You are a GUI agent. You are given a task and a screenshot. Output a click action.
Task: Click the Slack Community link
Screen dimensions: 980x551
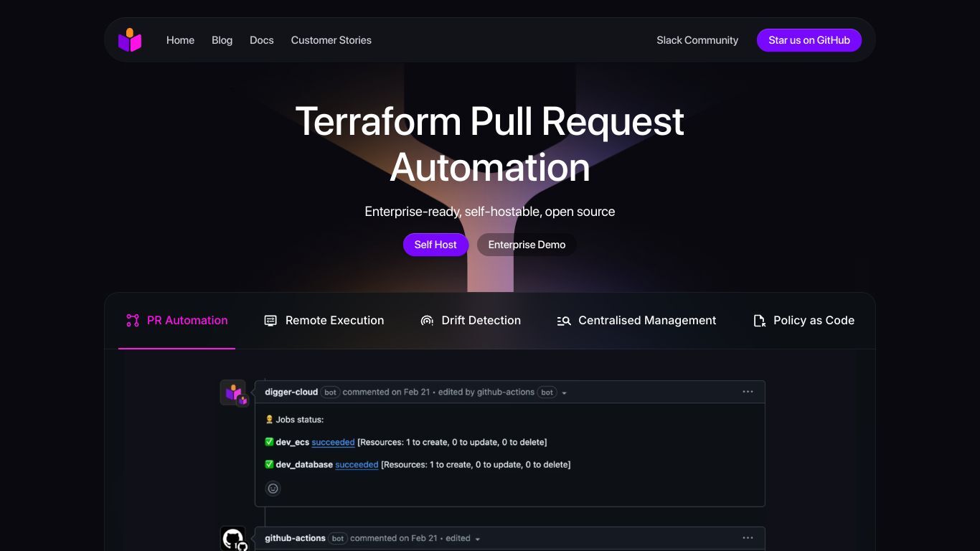click(697, 40)
